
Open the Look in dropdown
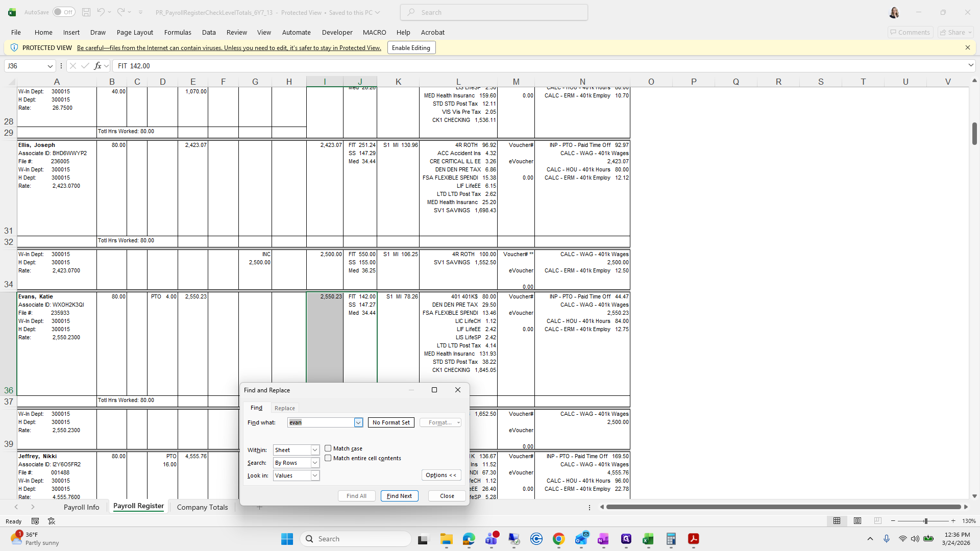[315, 475]
